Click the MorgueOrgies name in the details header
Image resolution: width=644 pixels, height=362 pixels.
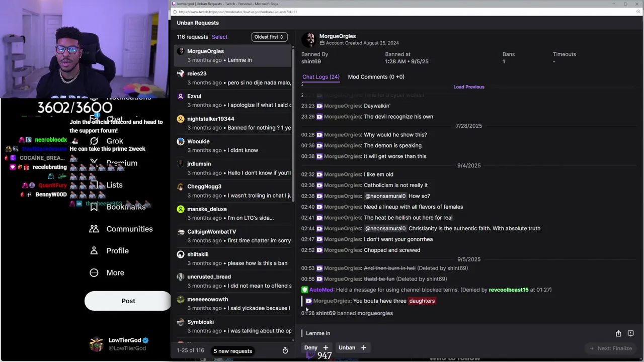click(x=338, y=36)
